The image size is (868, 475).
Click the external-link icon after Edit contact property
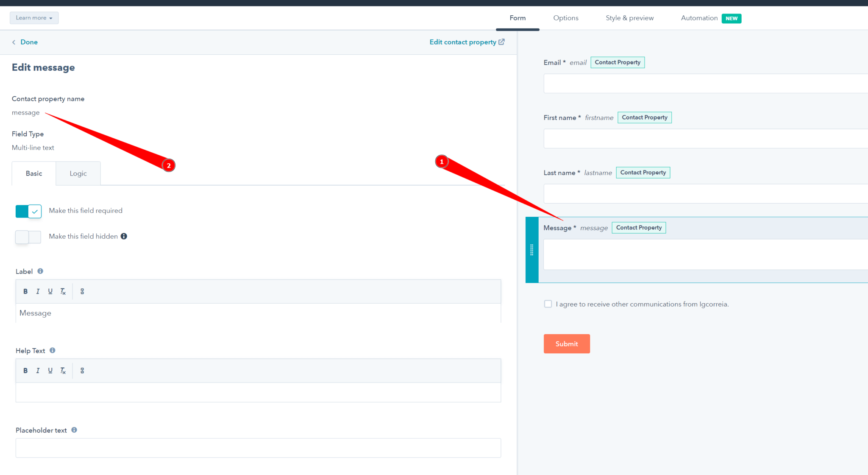click(x=501, y=42)
